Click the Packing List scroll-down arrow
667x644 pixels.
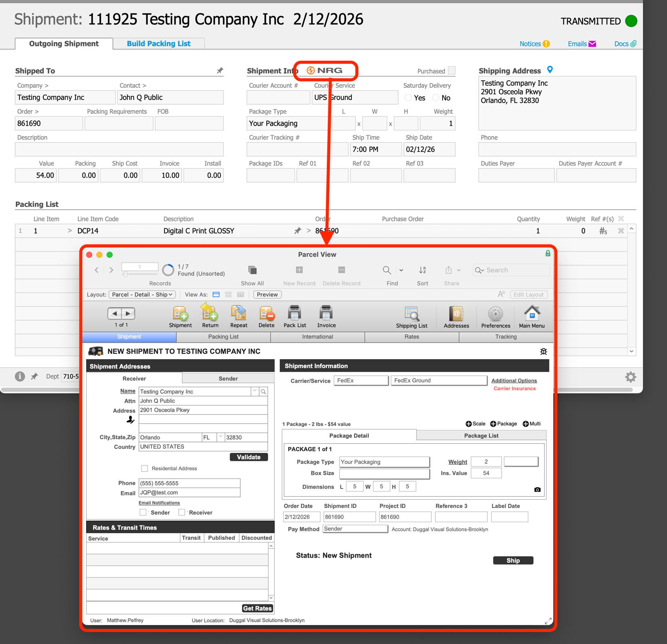point(631,351)
